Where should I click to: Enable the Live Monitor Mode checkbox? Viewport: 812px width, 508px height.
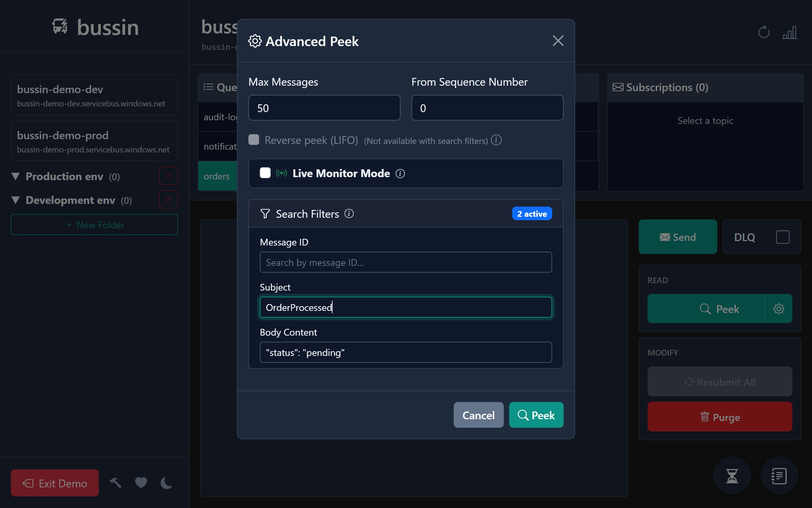(x=265, y=173)
